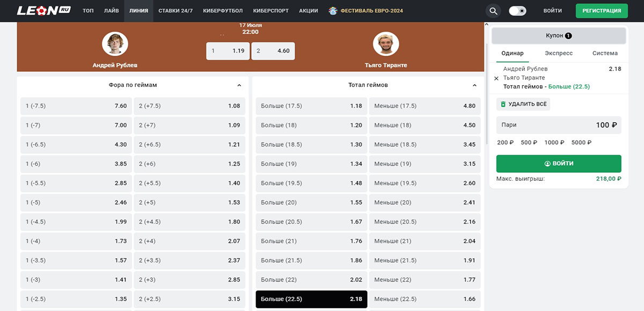Select Меньше (20.5) at 2.16
Image resolution: width=644 pixels, height=311 pixels.
[x=425, y=222]
